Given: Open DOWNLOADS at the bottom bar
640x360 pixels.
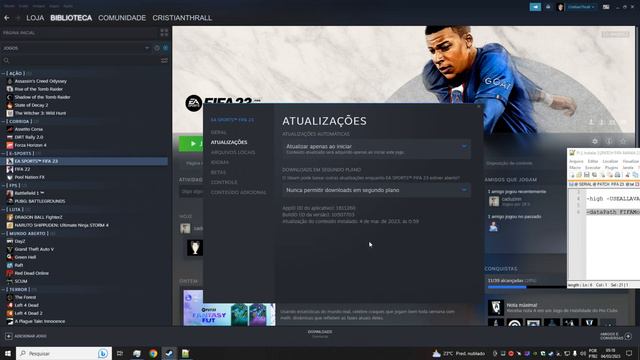Looking at the screenshot, I should tap(320, 333).
